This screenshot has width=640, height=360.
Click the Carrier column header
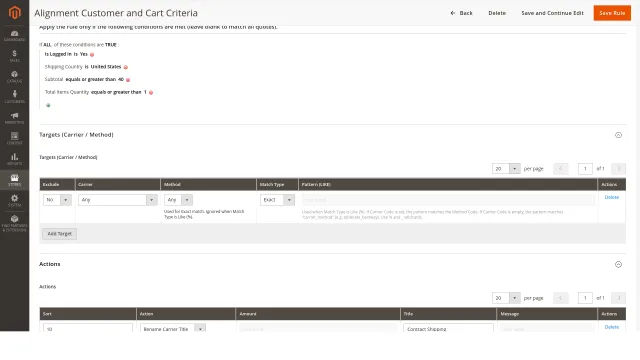118,184
